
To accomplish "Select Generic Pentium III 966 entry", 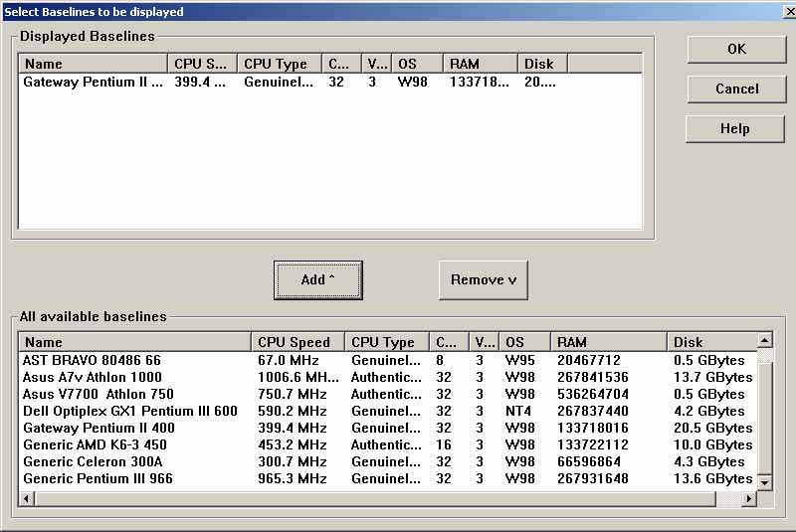I will 98,478.
